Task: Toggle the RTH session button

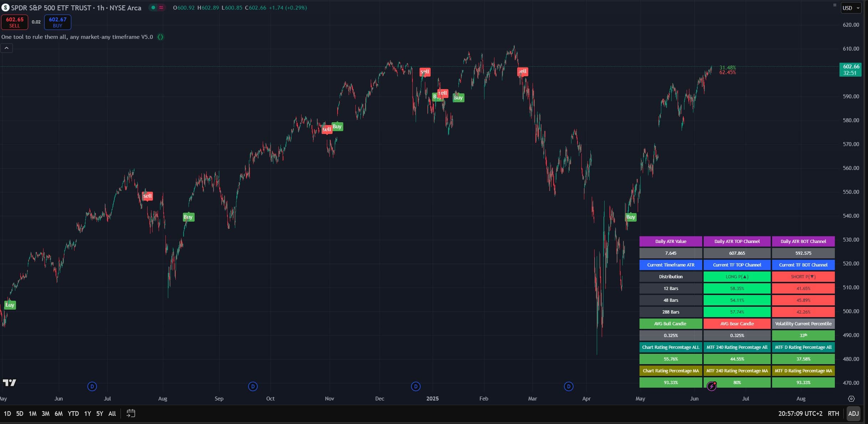Action: click(833, 414)
